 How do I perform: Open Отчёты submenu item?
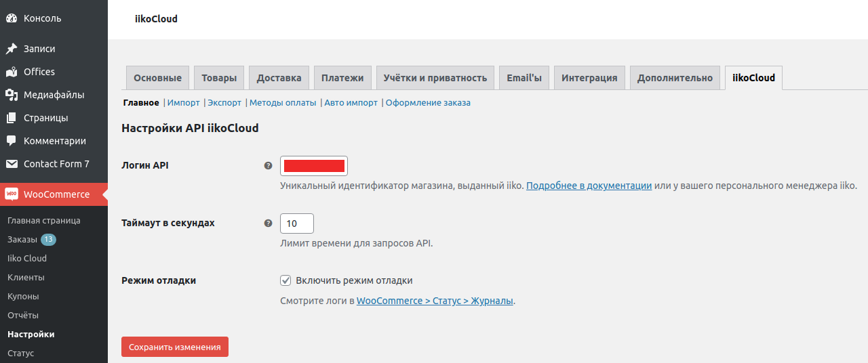(x=23, y=316)
